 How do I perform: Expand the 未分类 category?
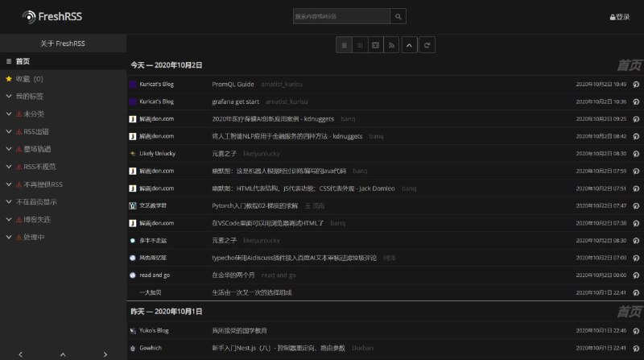[9, 114]
